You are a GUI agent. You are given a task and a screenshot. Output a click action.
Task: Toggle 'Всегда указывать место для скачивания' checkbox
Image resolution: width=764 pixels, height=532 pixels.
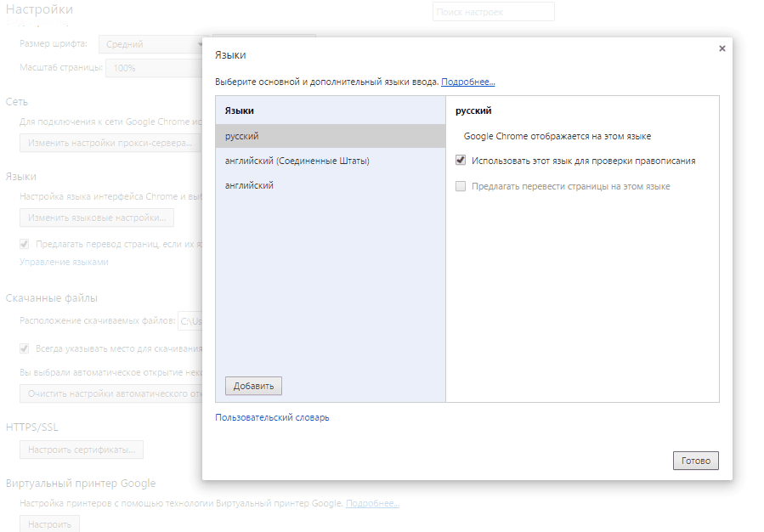25,348
